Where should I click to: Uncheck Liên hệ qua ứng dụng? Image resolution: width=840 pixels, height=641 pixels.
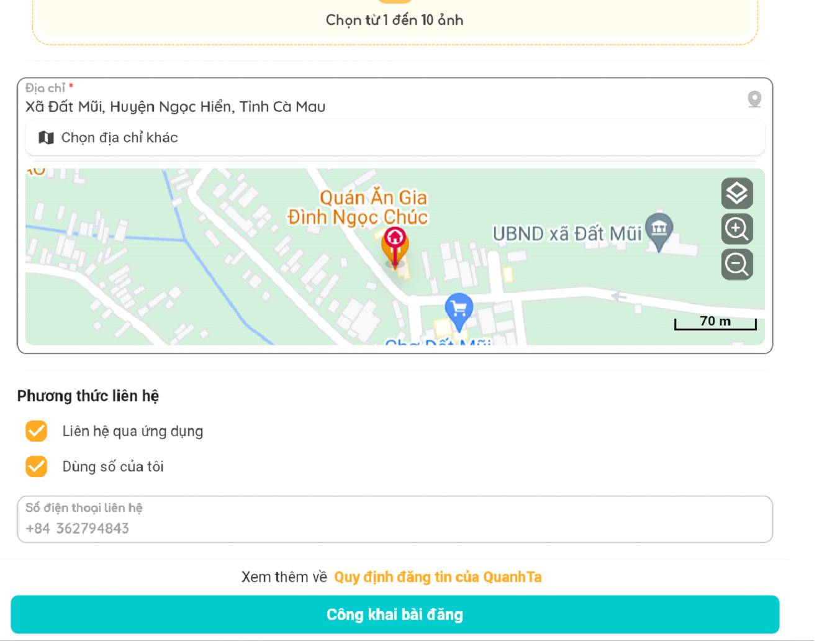pos(36,431)
